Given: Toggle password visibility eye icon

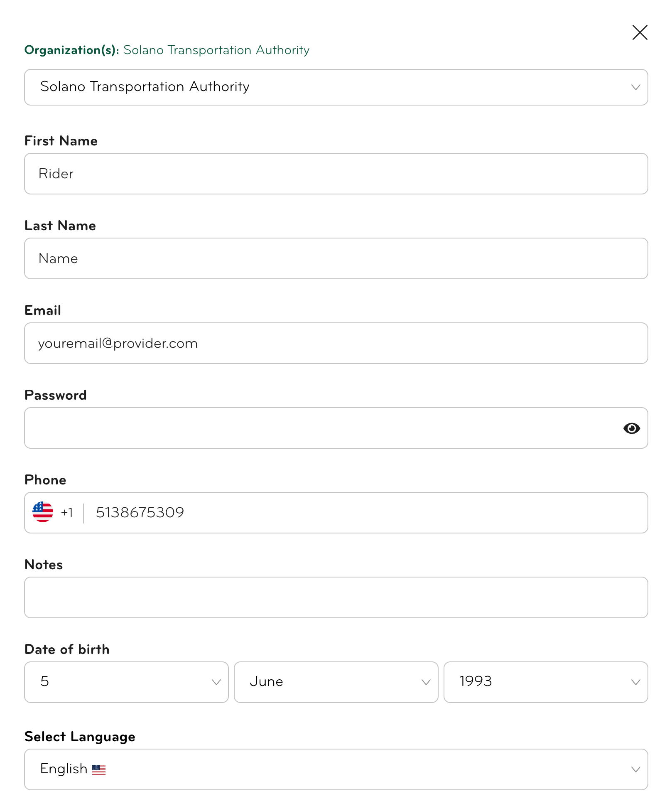Looking at the screenshot, I should pos(631,428).
